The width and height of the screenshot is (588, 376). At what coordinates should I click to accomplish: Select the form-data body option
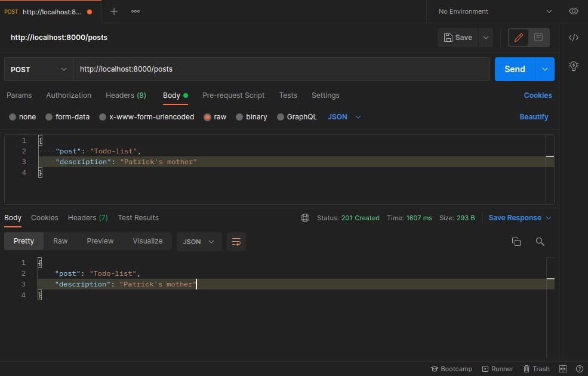coord(49,117)
